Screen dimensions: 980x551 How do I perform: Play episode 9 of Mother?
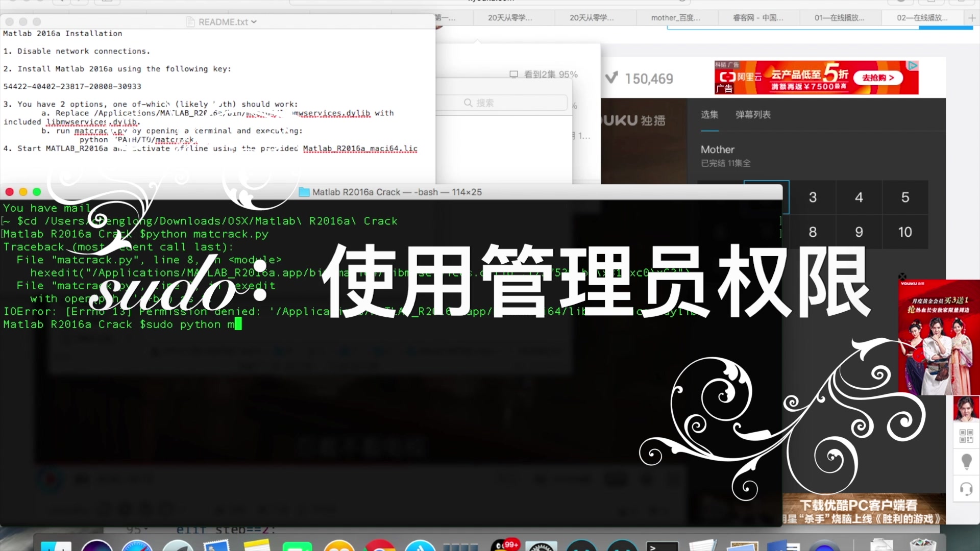pyautogui.click(x=859, y=232)
